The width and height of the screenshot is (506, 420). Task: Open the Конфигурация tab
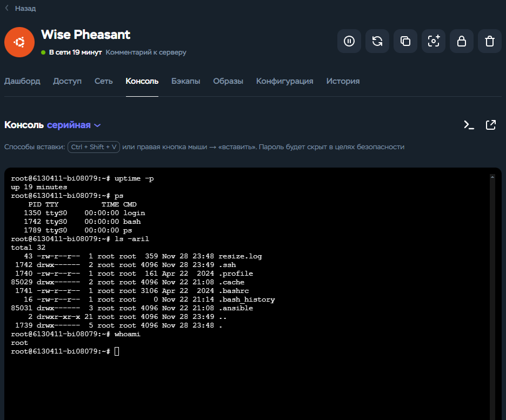coord(284,81)
